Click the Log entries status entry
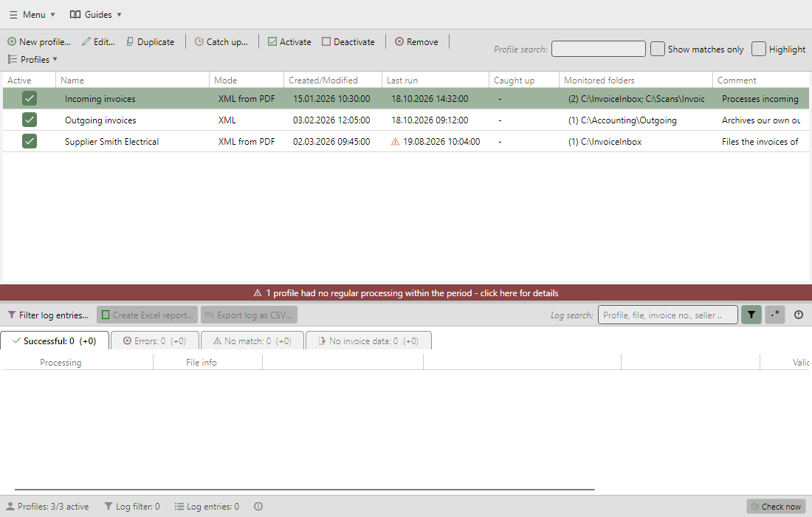 click(207, 507)
